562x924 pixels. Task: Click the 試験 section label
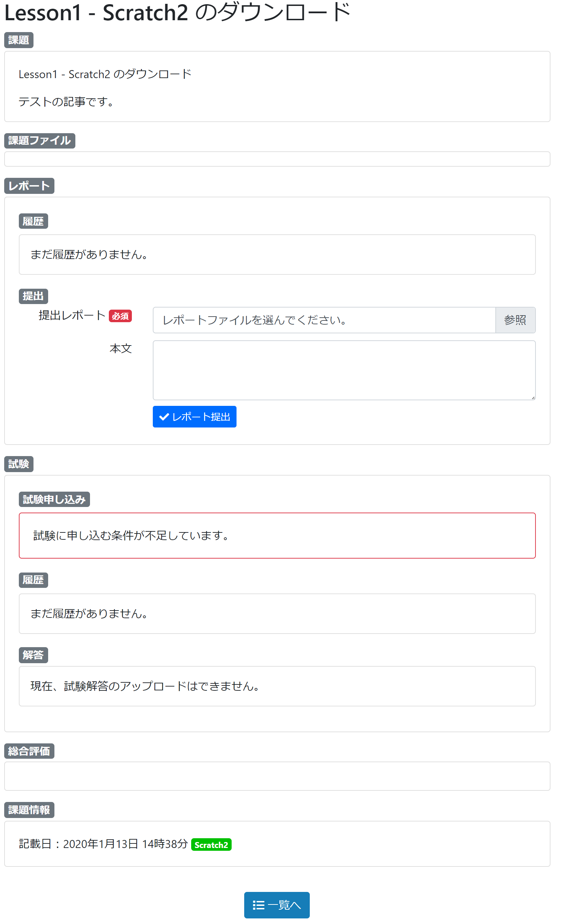(x=19, y=464)
